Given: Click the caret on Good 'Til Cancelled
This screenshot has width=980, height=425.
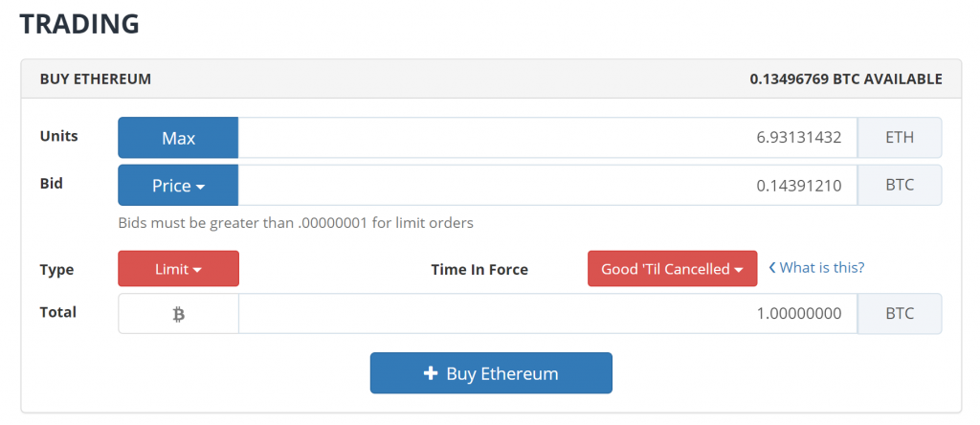Looking at the screenshot, I should (x=739, y=270).
